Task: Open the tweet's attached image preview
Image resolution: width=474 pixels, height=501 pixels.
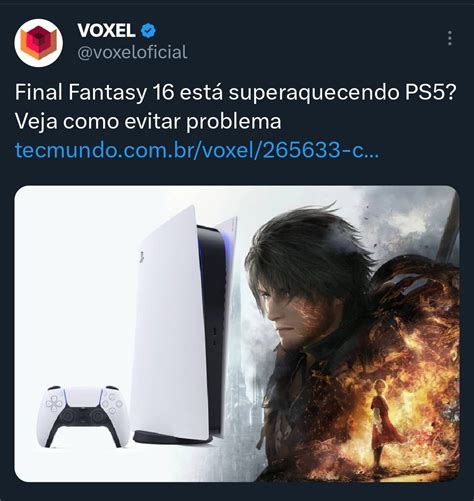Action: [237, 334]
